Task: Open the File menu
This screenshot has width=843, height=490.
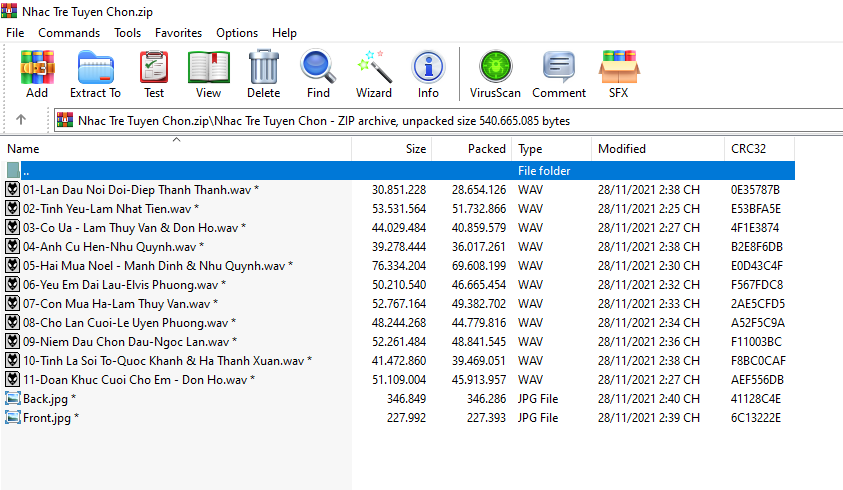Action: 15,33
